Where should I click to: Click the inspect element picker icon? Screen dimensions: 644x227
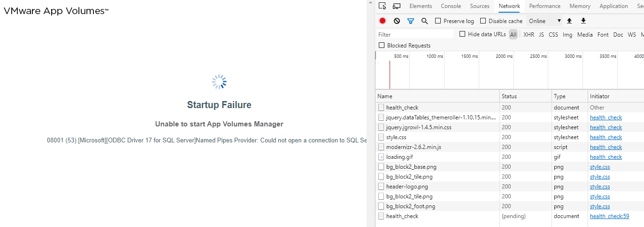383,6
